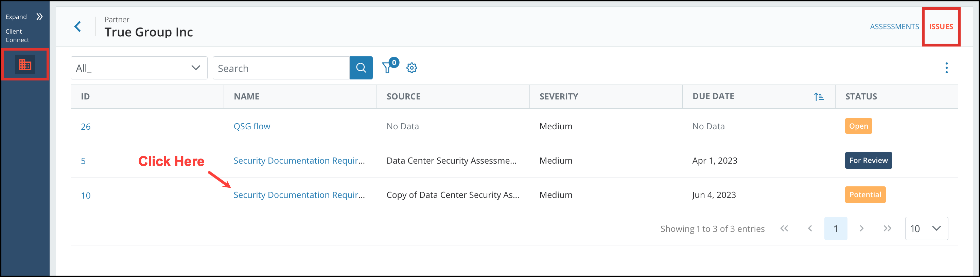The width and height of the screenshot is (980, 277).
Task: Go to next page arrow
Action: point(862,228)
